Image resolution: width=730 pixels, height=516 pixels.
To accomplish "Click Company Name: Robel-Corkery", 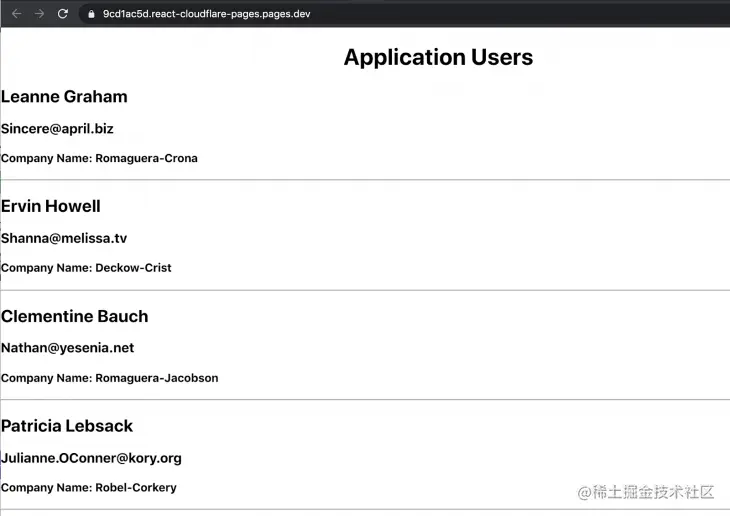I will (x=89, y=488).
